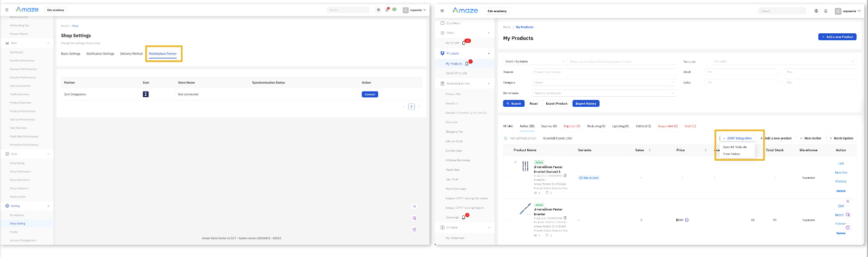Click the bell badge beside Campaign sidebar item
Image resolution: width=868 pixels, height=257 pixels.
pos(464,217)
